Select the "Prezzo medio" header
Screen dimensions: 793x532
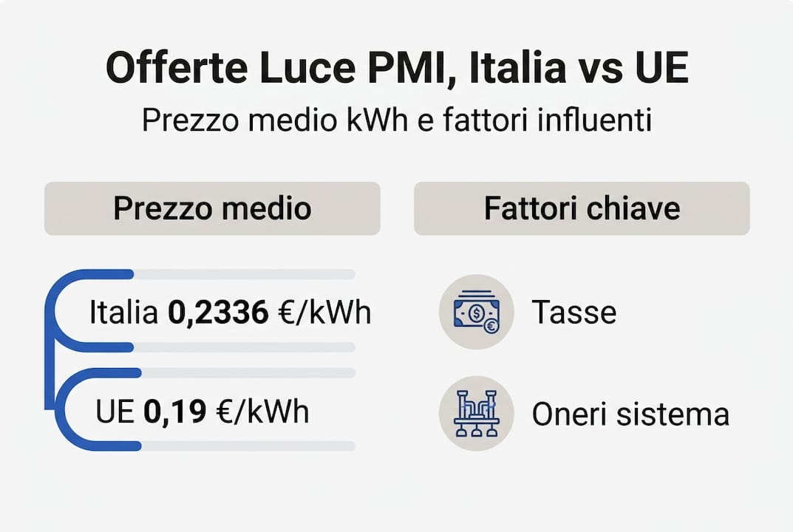pyautogui.click(x=212, y=209)
